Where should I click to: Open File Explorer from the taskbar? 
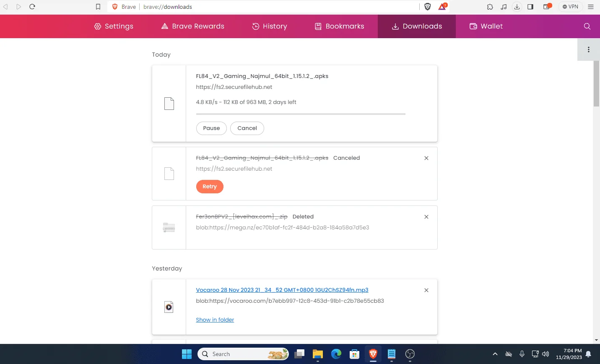317,354
